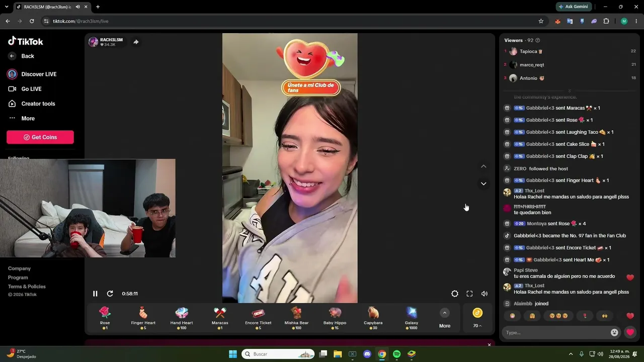The image size is (644, 362).
Task: Open the viewers help question icon
Action: (x=538, y=40)
